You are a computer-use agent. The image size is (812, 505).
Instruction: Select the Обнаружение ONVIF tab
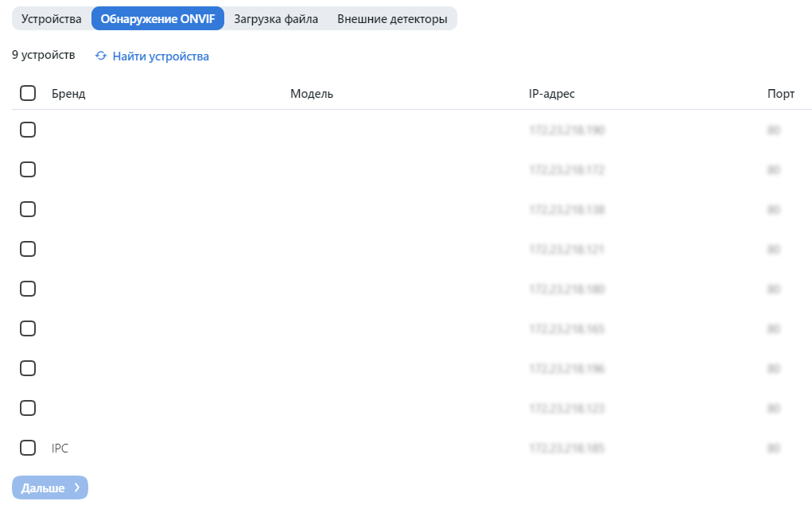coord(157,19)
